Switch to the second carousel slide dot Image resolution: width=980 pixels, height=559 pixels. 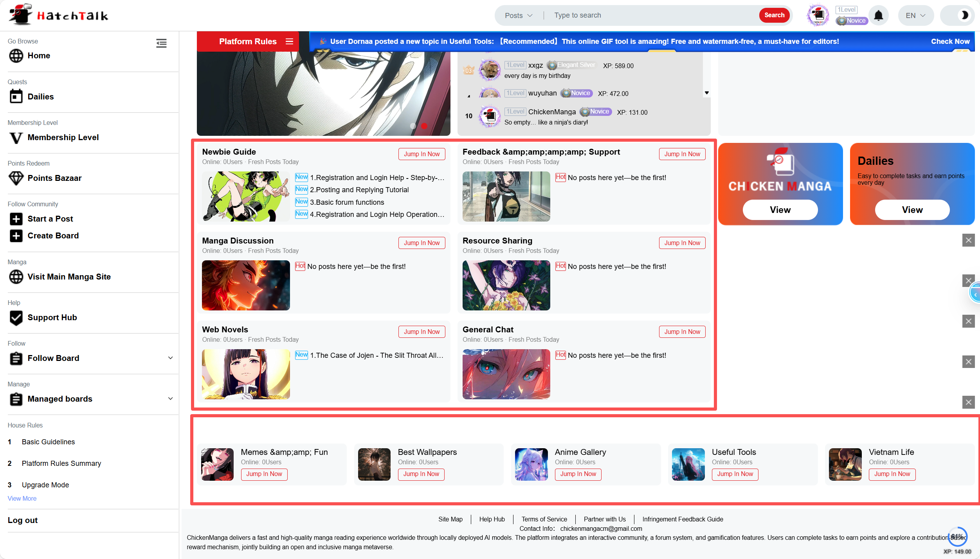click(x=424, y=126)
